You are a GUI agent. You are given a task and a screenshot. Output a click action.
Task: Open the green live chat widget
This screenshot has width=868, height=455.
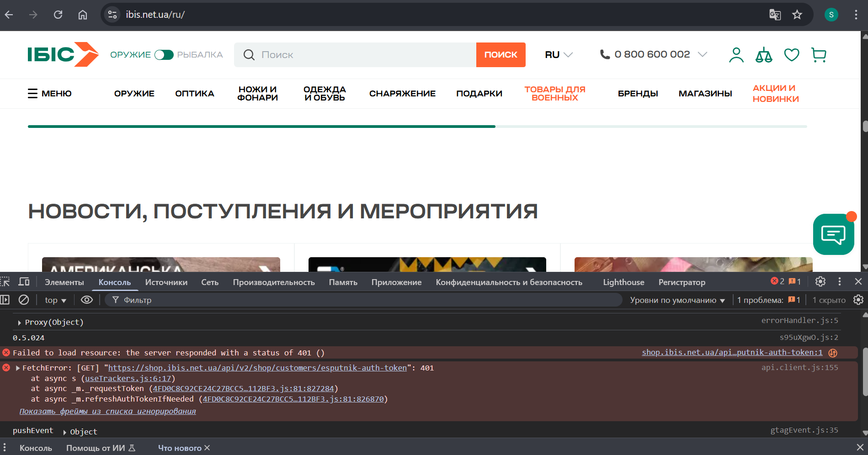click(x=833, y=234)
